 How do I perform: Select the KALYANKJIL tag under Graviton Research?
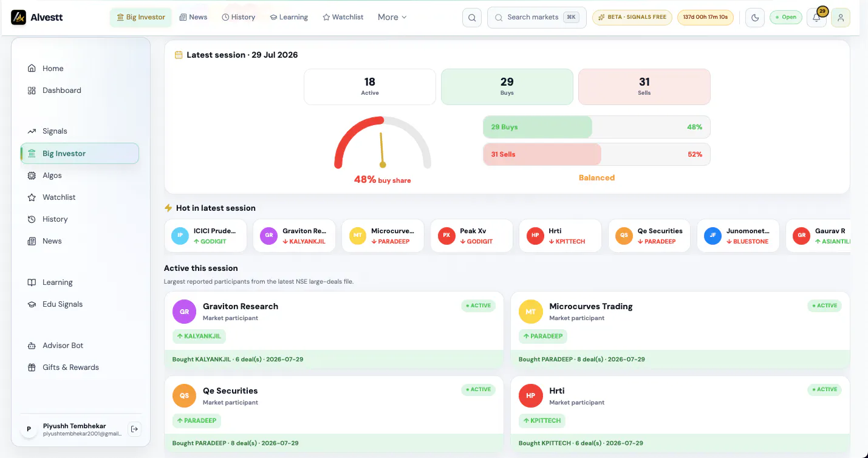(199, 336)
